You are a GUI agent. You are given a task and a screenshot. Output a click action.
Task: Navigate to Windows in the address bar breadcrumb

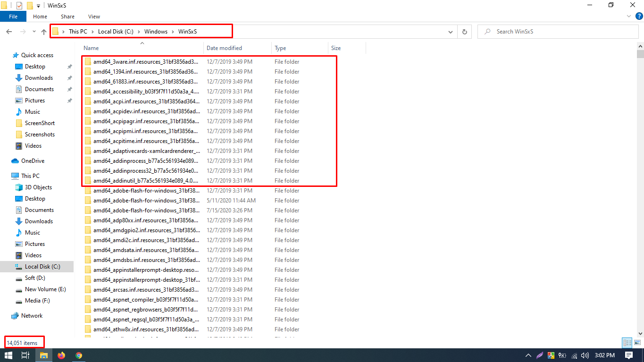click(156, 32)
